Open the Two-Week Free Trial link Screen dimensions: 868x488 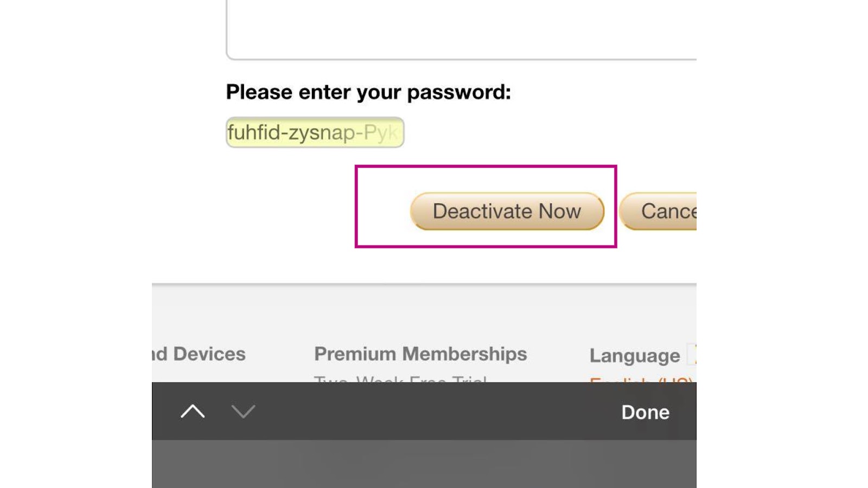tap(400, 379)
